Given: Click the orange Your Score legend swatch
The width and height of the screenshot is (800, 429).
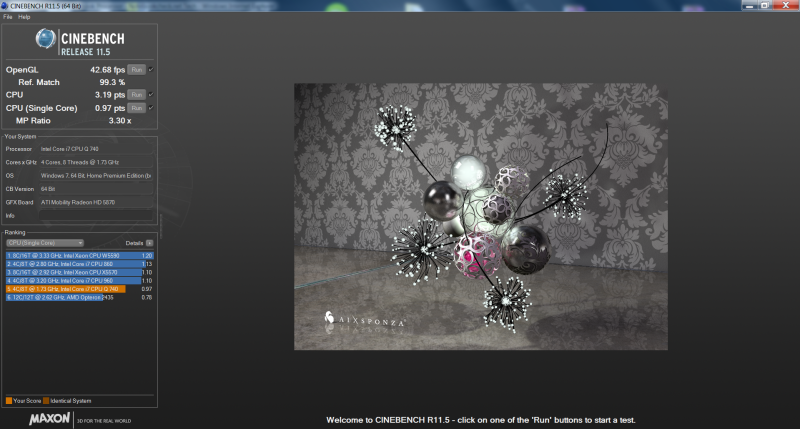Looking at the screenshot, I should tap(9, 400).
